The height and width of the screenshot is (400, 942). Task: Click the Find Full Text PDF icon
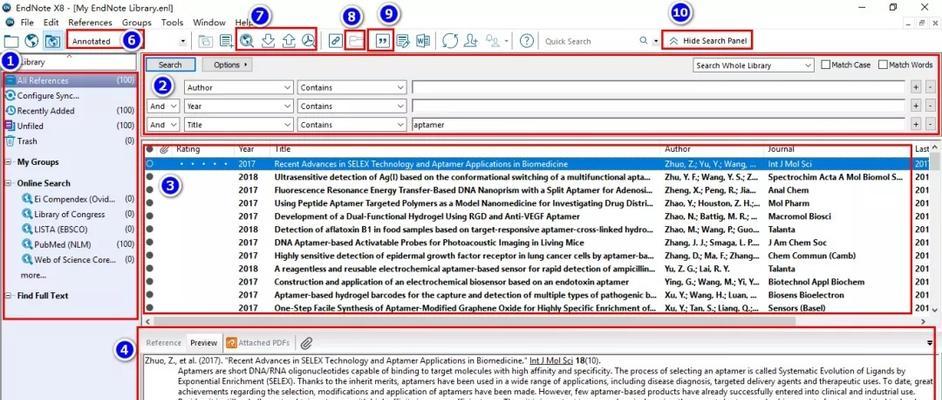[308, 41]
